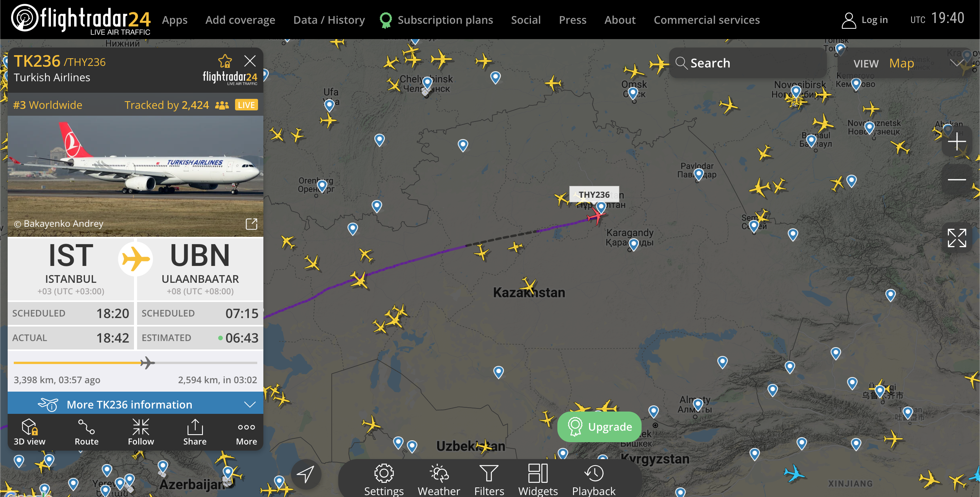The width and height of the screenshot is (980, 497).
Task: Open the 3D view of flight
Action: tap(29, 432)
